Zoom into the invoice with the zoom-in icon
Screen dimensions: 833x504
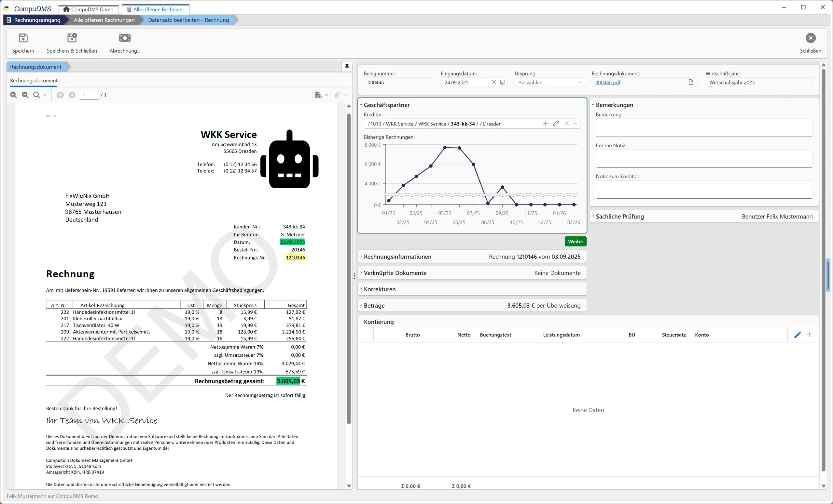(x=13, y=95)
